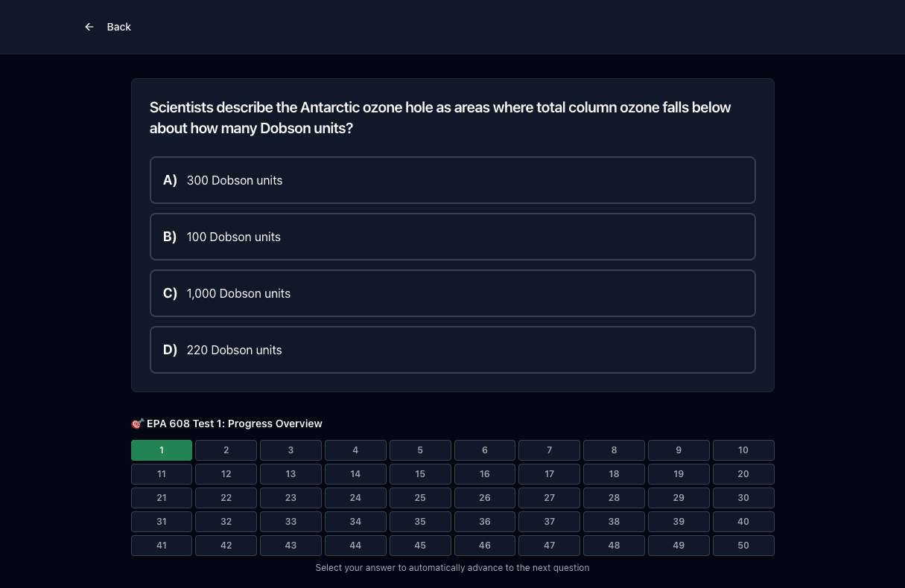
Task: Click the target emoji beside Progress Overview
Action: pyautogui.click(x=137, y=424)
